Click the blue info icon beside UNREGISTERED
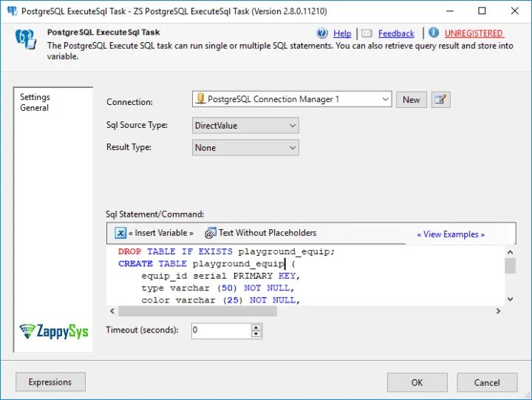Image resolution: width=532 pixels, height=400 pixels. tap(433, 33)
